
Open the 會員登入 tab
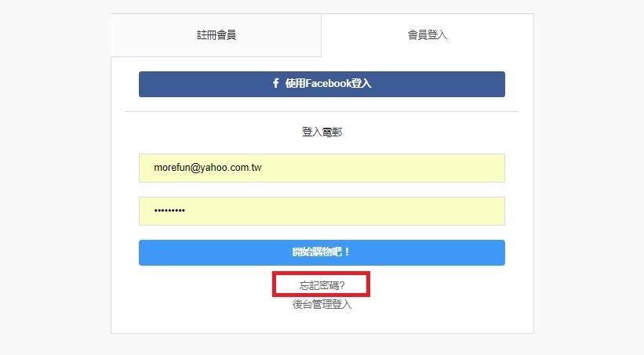[428, 35]
